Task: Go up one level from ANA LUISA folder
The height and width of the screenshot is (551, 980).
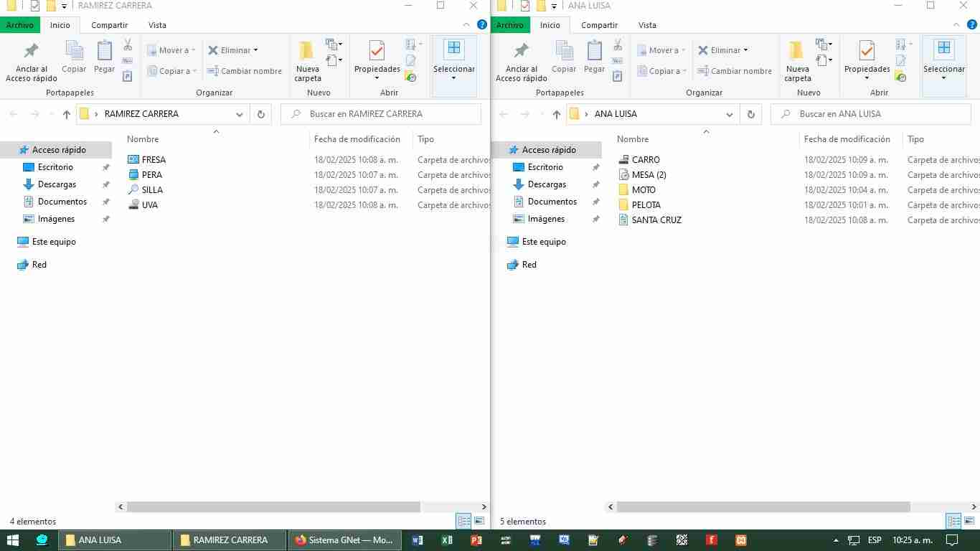Action: (557, 114)
